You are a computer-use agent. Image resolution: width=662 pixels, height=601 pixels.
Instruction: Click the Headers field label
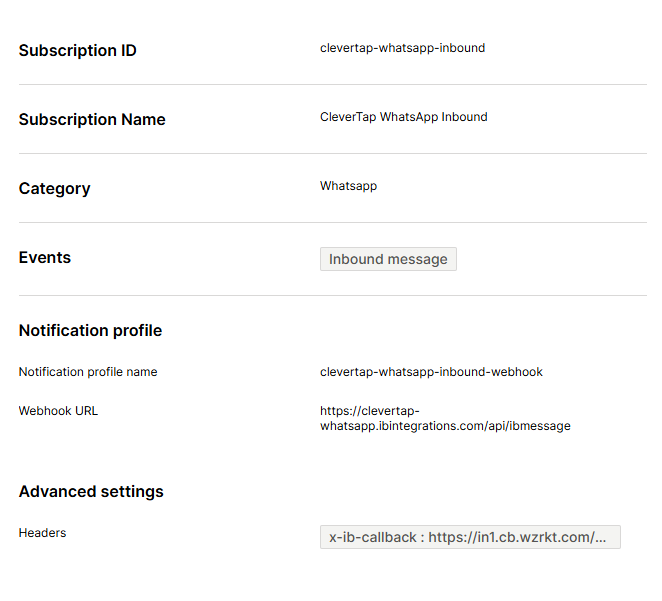tap(42, 533)
